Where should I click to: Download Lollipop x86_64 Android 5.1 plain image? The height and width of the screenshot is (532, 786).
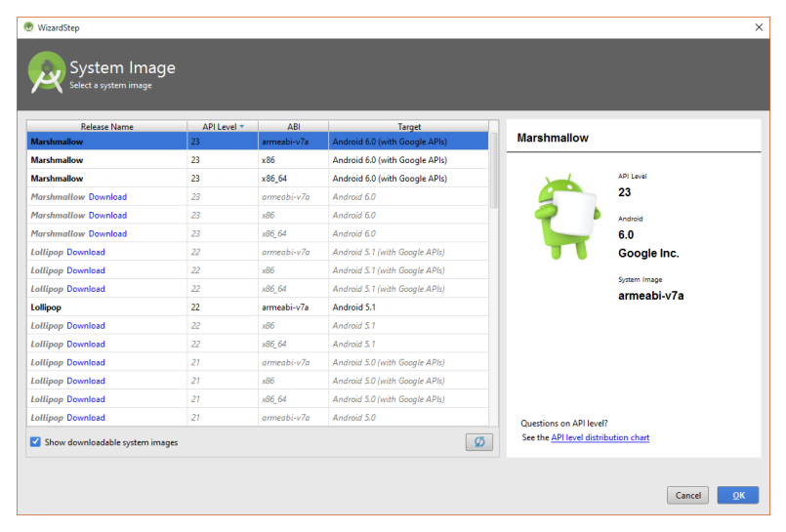[86, 345]
